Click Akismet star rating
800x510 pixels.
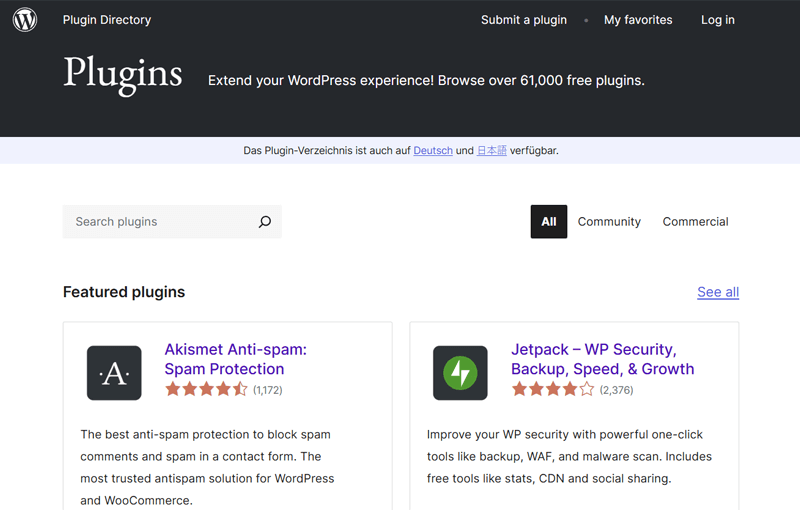[206, 390]
